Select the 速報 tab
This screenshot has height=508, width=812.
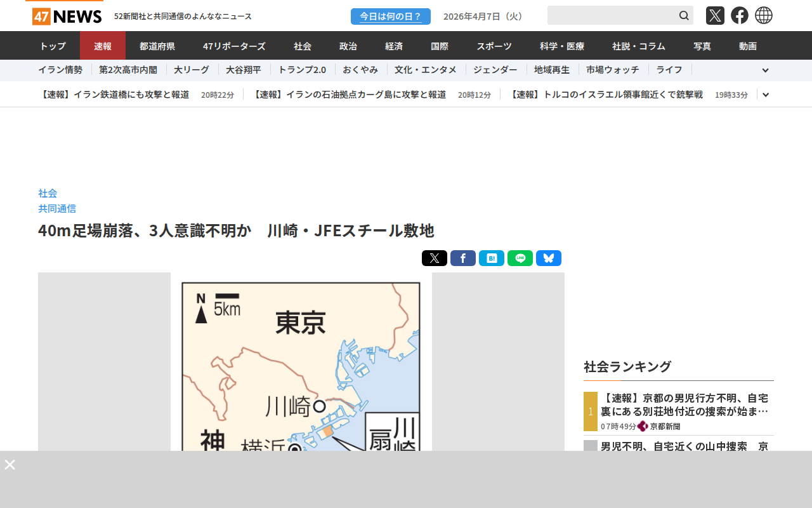point(103,46)
